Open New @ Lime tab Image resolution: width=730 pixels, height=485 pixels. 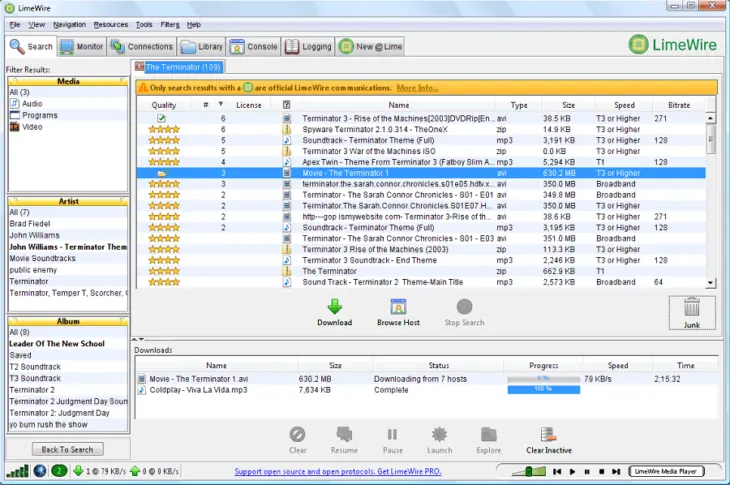[x=370, y=47]
